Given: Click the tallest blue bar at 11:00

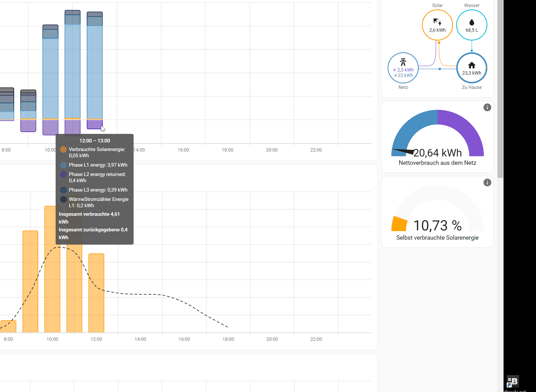Looking at the screenshot, I should coord(73,70).
